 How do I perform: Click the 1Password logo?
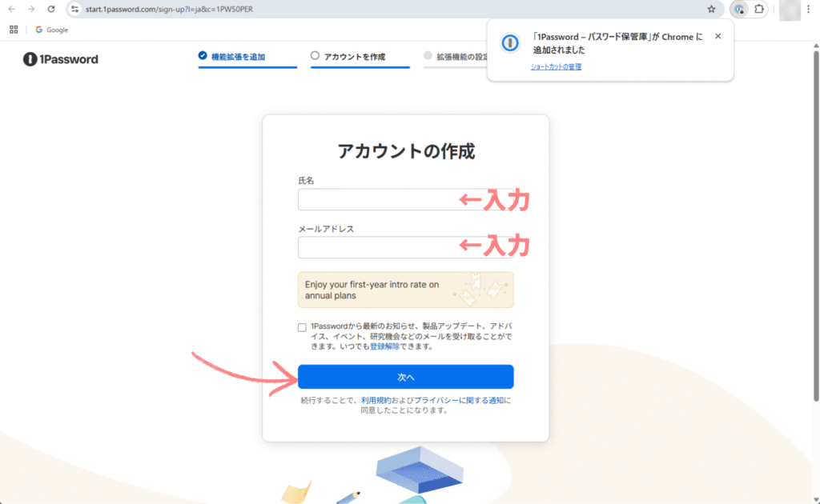click(x=60, y=59)
